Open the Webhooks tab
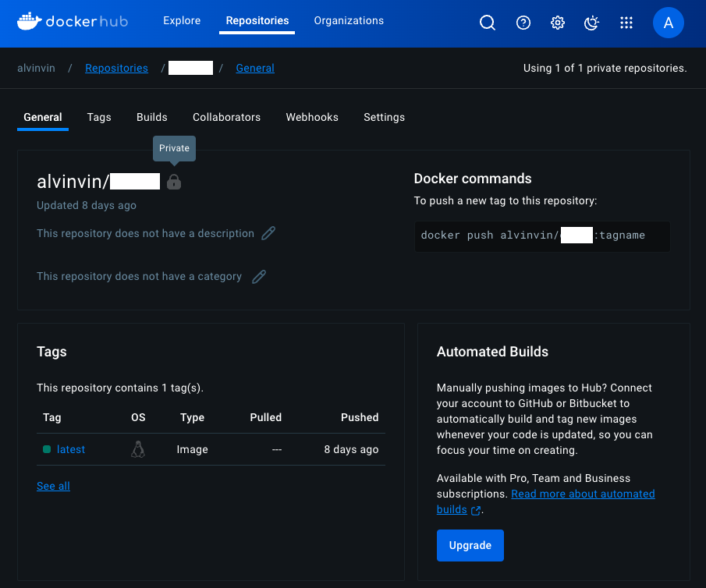 (312, 118)
